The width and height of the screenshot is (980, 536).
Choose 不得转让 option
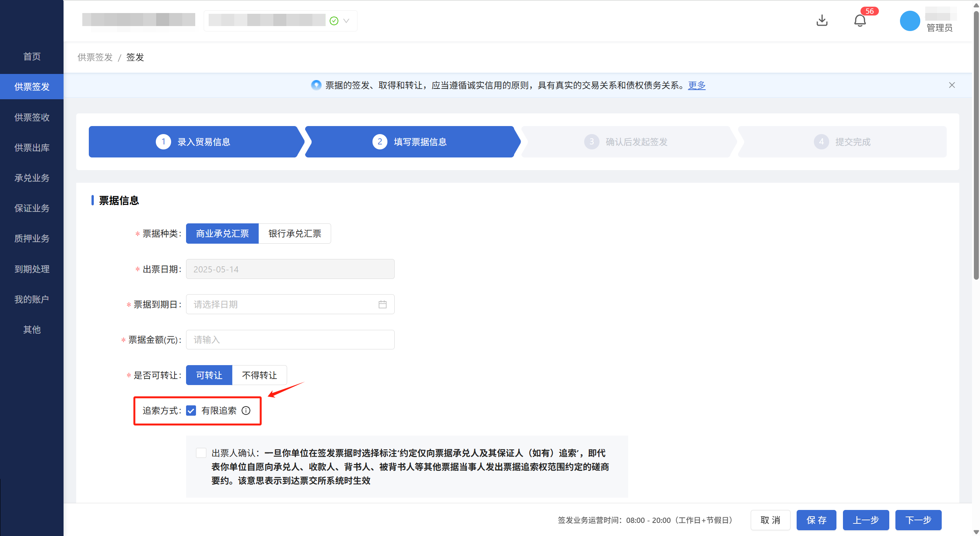pos(260,375)
